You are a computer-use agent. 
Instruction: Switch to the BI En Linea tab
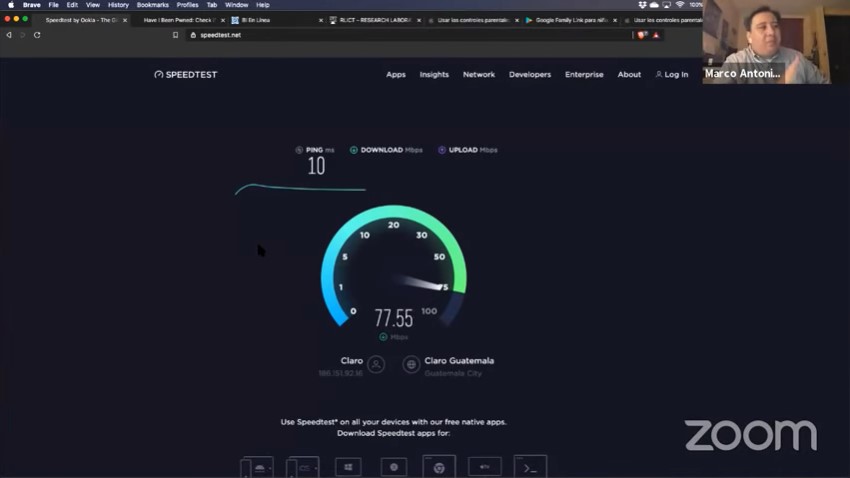[276, 20]
